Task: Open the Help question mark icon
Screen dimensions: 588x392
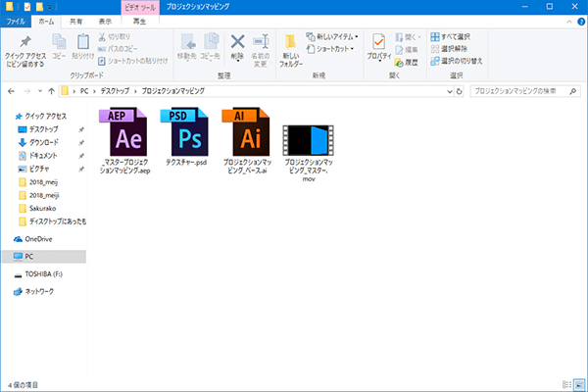Action: (x=581, y=22)
